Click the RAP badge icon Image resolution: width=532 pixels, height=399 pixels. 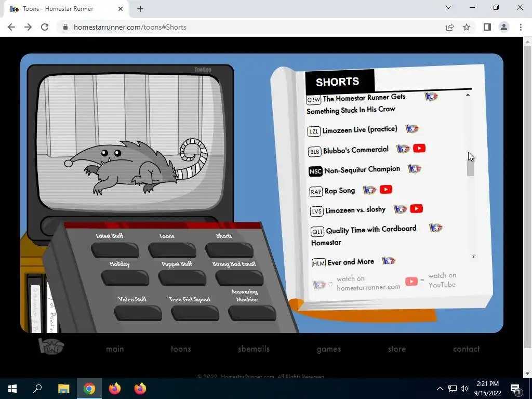pos(316,192)
